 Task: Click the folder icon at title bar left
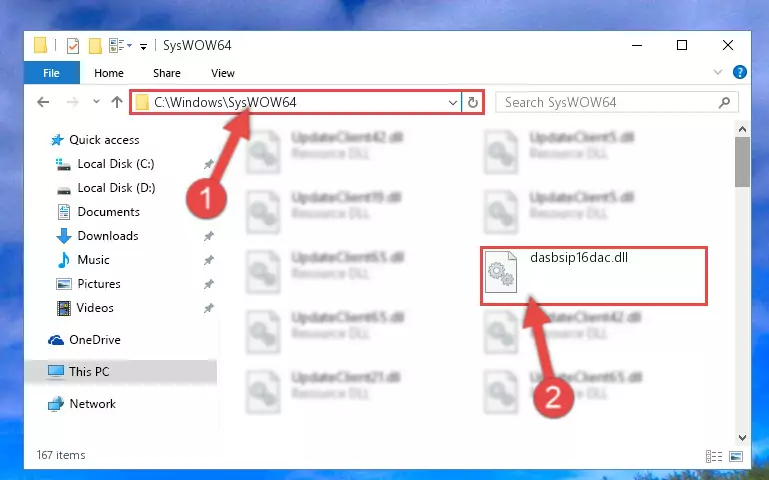pos(40,46)
